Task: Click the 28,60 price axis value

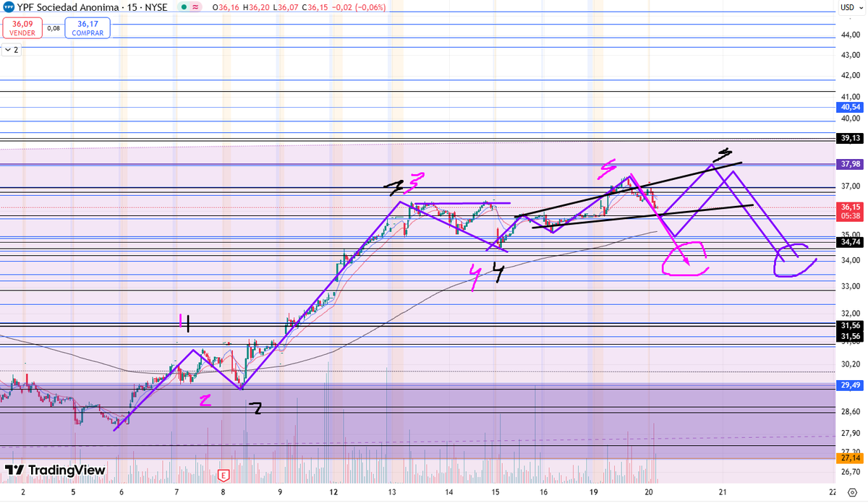Action: click(x=849, y=412)
